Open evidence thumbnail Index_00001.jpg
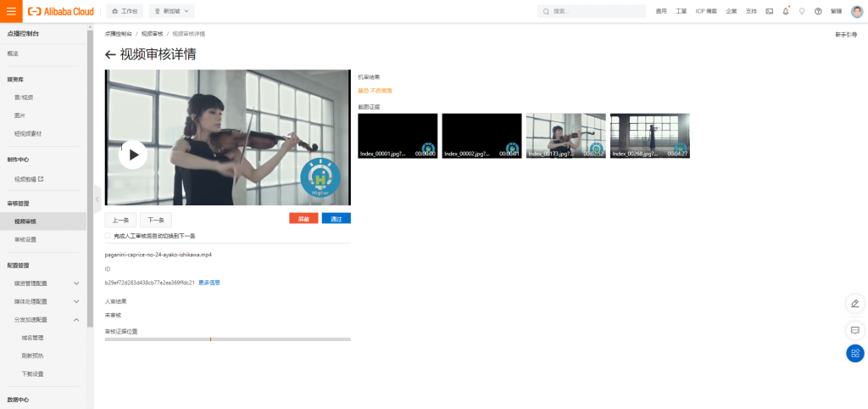 398,136
